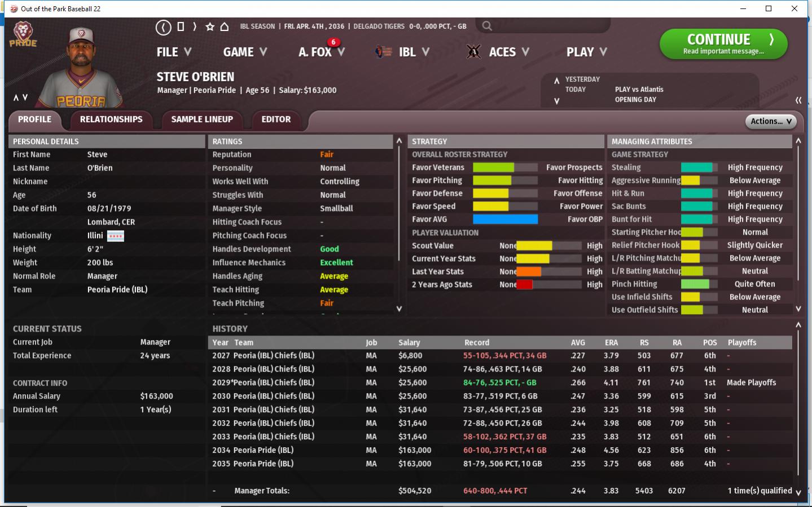
Task: Click the 'Smallball' Manager Style value
Action: coord(336,209)
